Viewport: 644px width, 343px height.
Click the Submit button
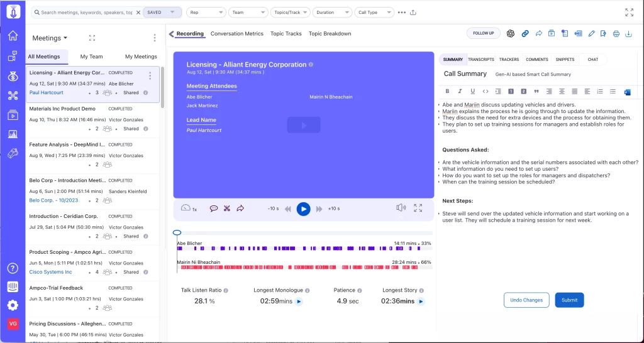coord(569,300)
